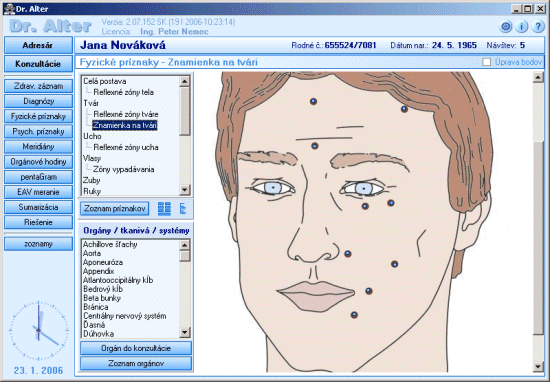Select the mole point on the chin
Screen dimensions: 550x382
(354, 315)
